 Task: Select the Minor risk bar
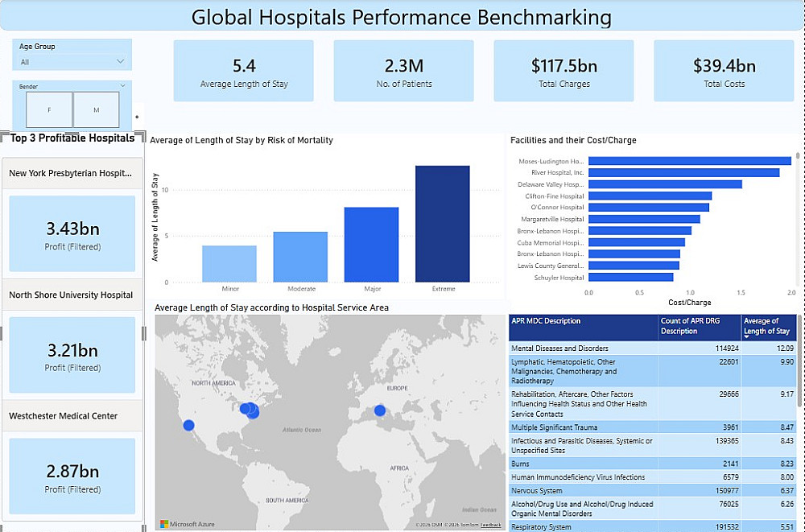coord(229,264)
